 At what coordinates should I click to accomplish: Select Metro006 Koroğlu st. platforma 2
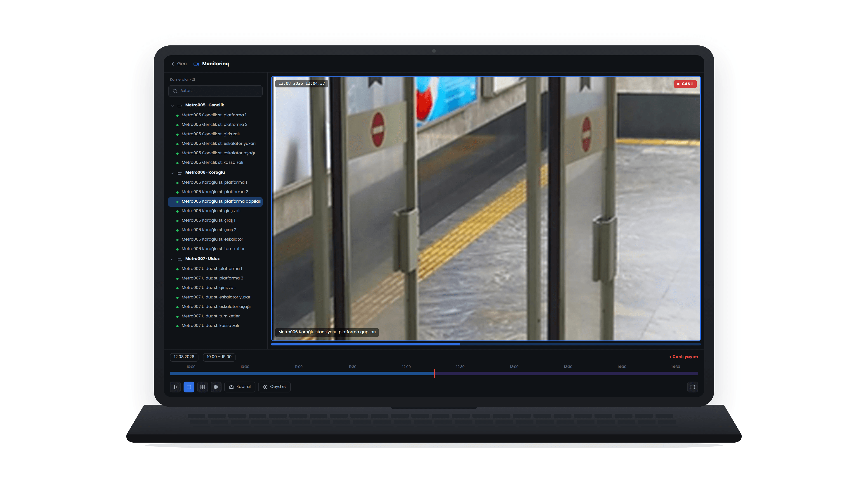215,192
